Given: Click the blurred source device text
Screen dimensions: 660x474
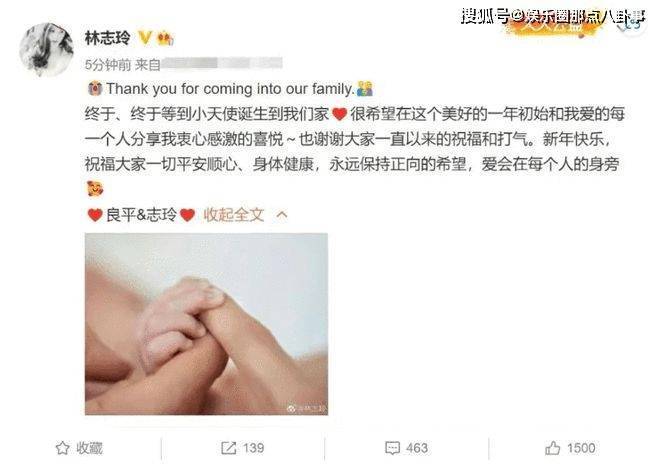Looking at the screenshot, I should tap(222, 63).
